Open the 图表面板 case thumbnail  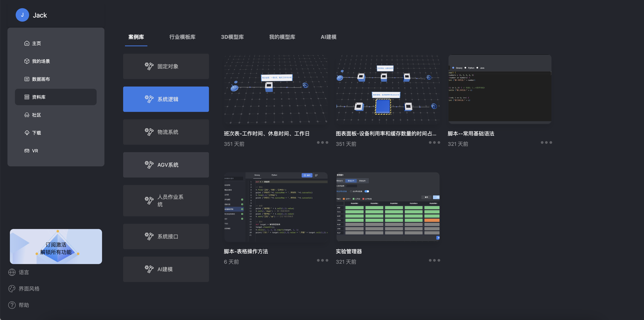click(x=388, y=90)
